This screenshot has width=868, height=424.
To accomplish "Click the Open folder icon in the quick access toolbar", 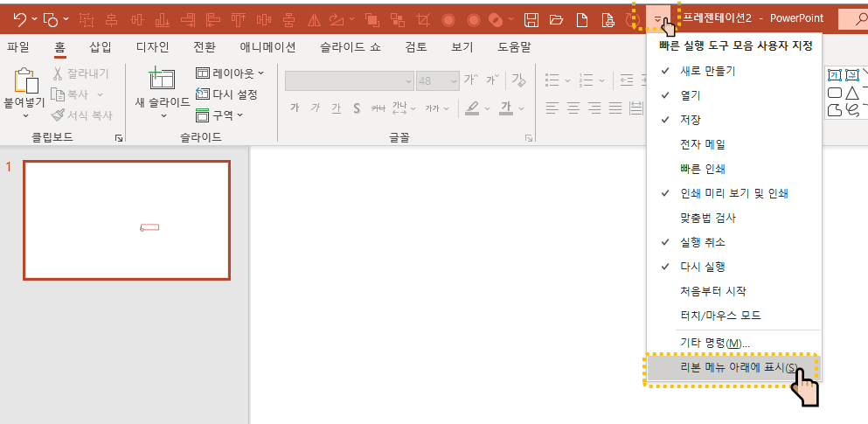I will coord(556,20).
